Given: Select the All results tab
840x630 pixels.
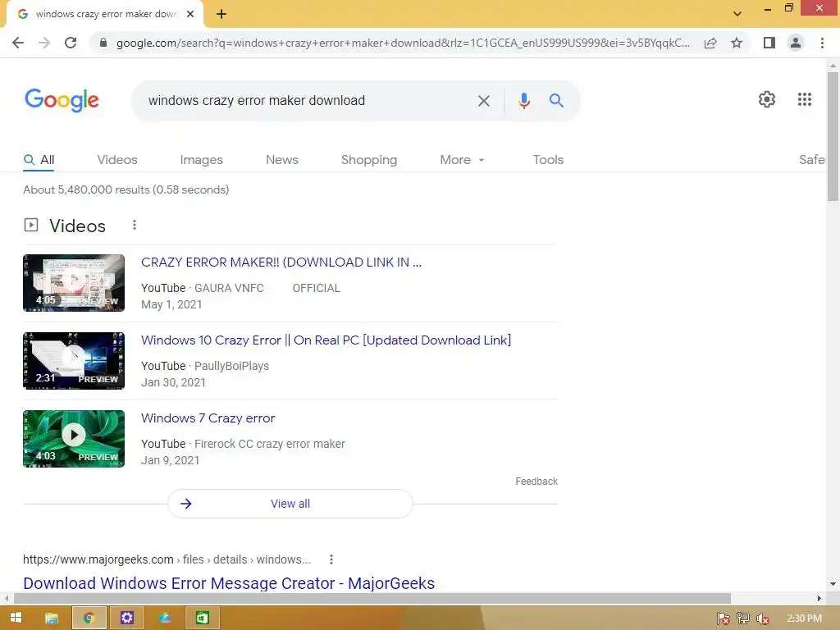Looking at the screenshot, I should tap(39, 160).
